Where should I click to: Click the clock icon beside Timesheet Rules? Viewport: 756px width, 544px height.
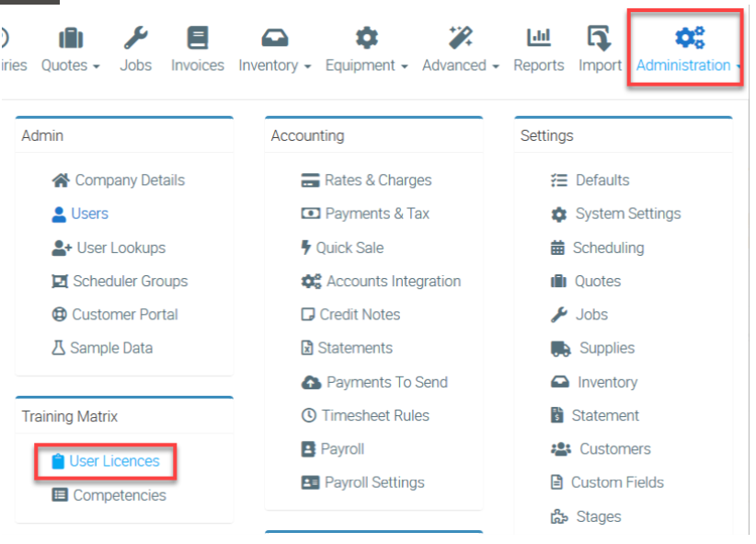point(308,415)
